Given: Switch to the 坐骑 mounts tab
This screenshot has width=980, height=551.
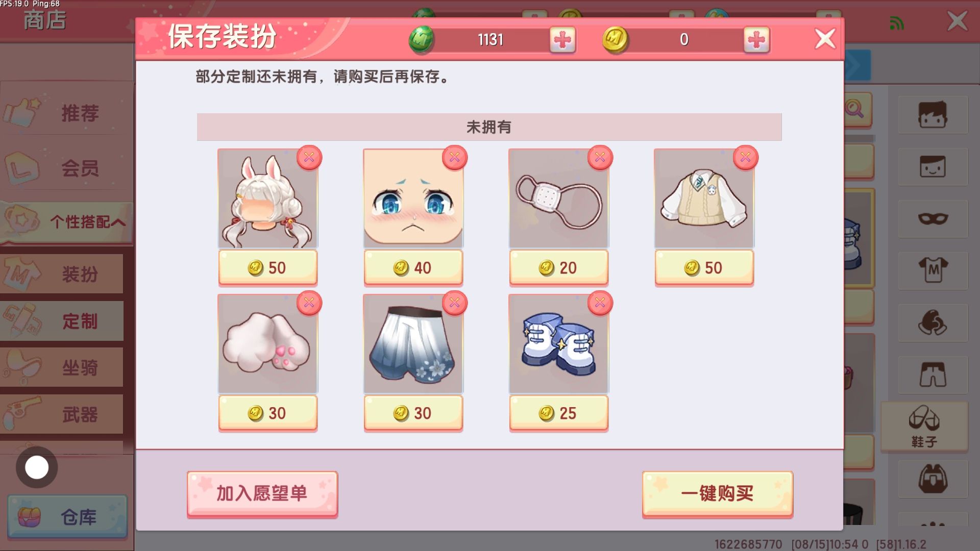Looking at the screenshot, I should tap(62, 367).
